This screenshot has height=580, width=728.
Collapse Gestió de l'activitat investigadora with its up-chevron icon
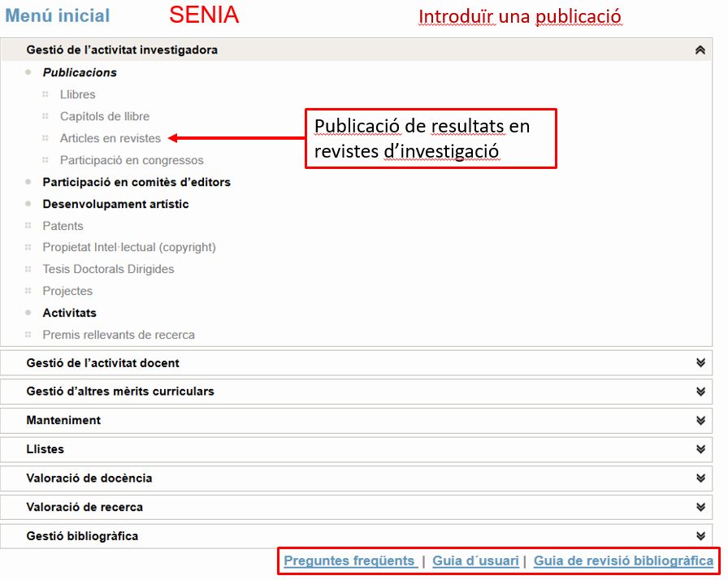coord(700,50)
